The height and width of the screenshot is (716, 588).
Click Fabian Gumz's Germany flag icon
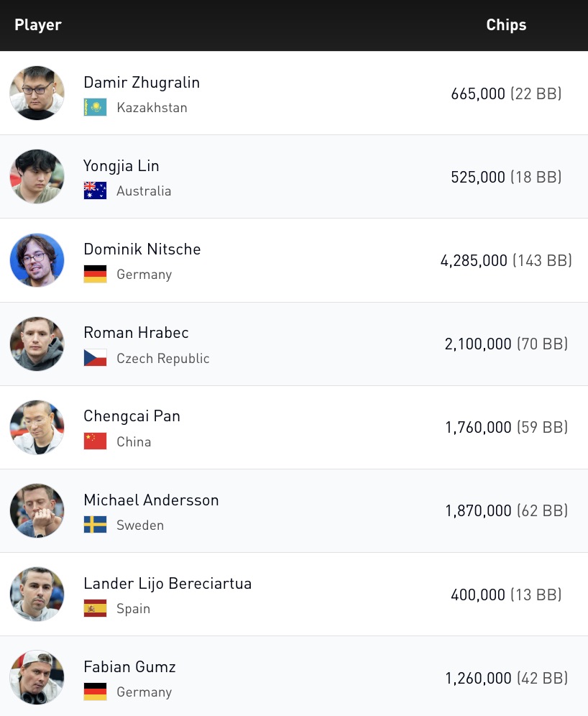pyautogui.click(x=95, y=692)
